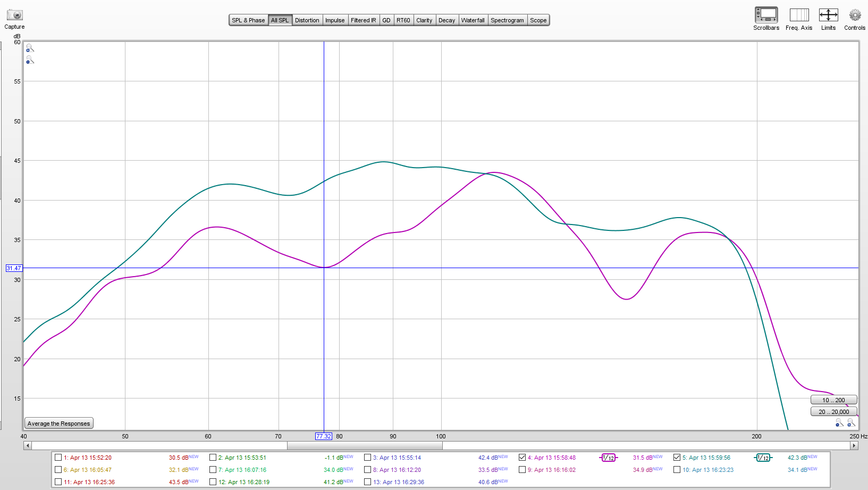The width and height of the screenshot is (868, 490).
Task: Open the SPL & Phase tab
Action: coord(248,20)
